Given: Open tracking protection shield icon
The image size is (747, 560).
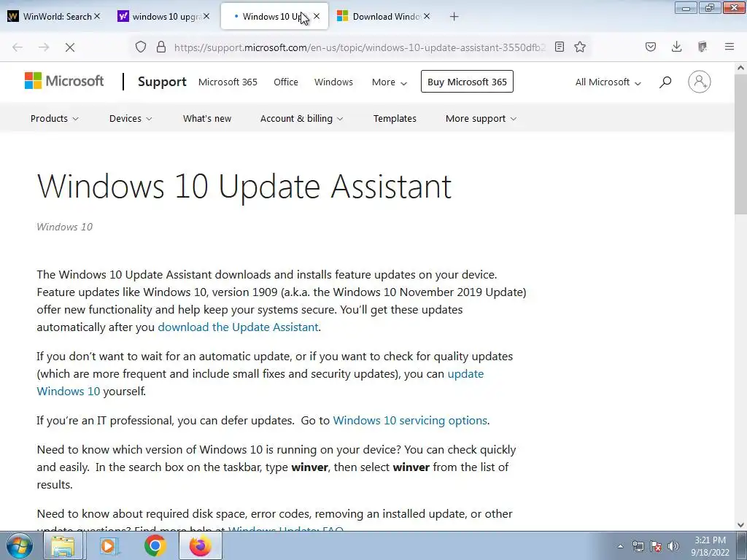Looking at the screenshot, I should click(141, 47).
